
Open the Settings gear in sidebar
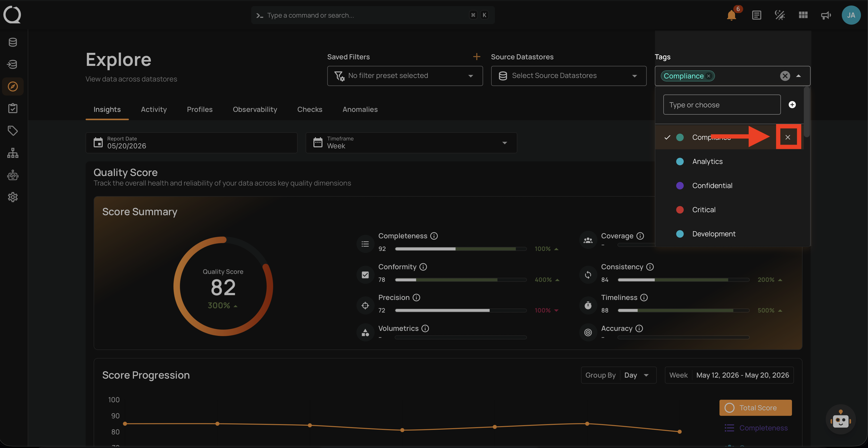coord(13,197)
